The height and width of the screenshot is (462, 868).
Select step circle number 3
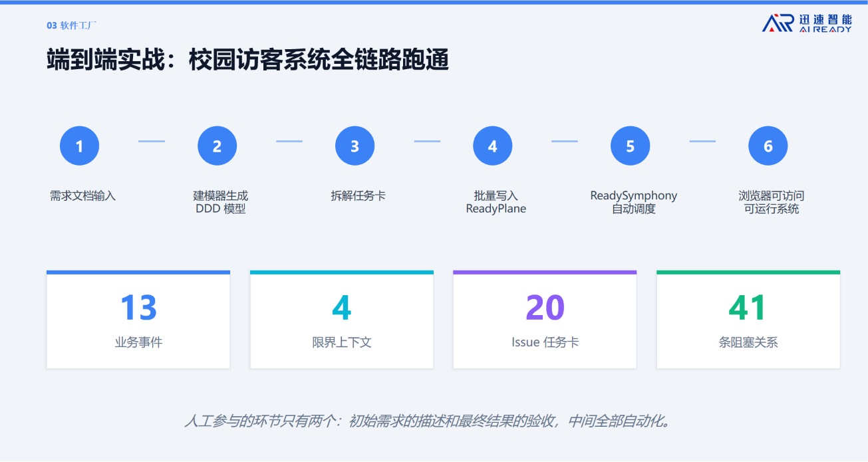[x=355, y=146]
